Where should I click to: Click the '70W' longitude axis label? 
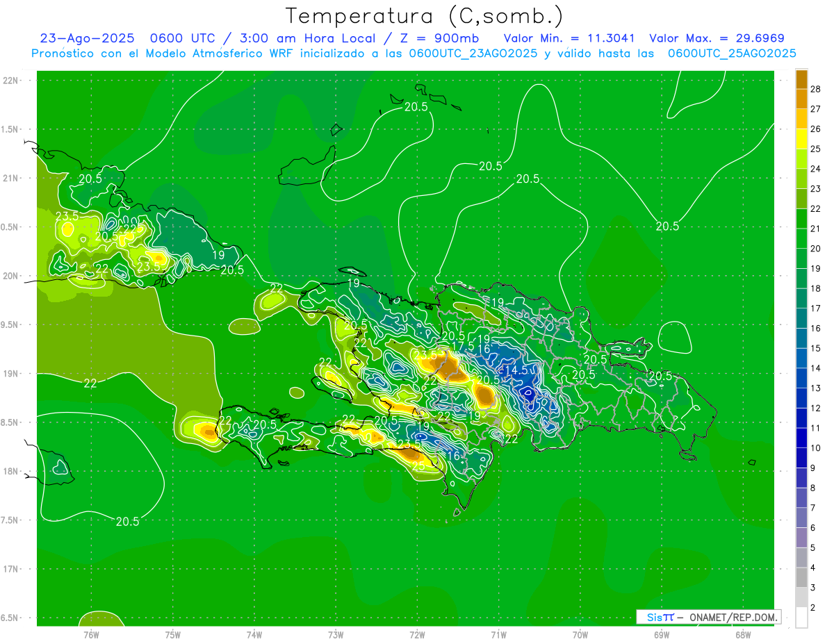point(580,634)
